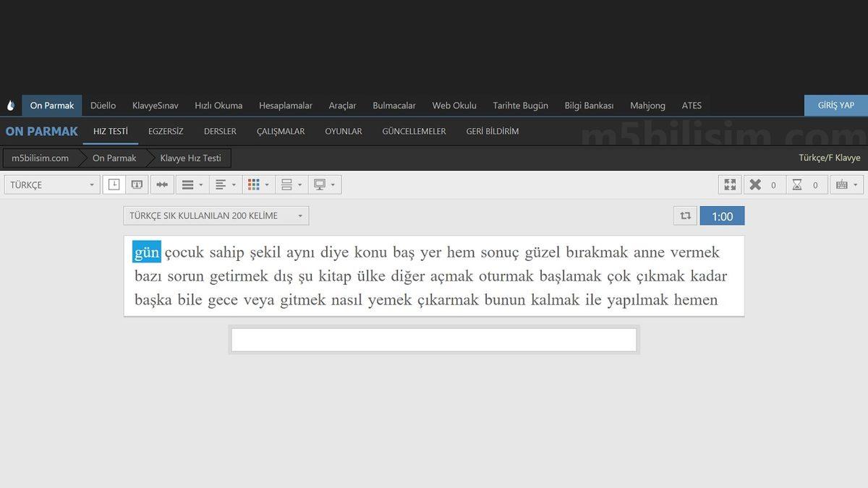Click the word counter display icon
This screenshot has height=488, width=868.
click(x=137, y=184)
